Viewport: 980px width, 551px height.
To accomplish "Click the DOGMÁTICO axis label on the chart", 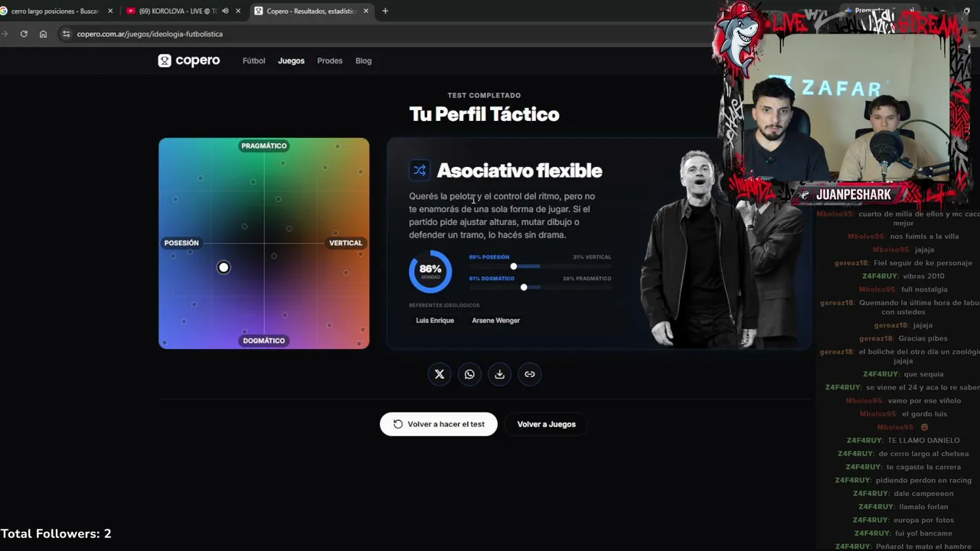I will (x=264, y=341).
